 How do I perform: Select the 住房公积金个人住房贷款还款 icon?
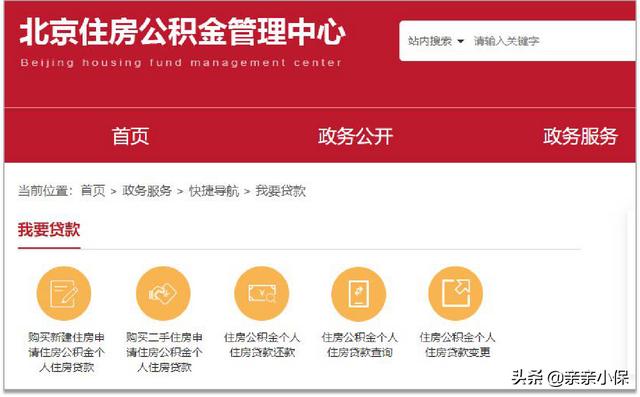tap(262, 293)
